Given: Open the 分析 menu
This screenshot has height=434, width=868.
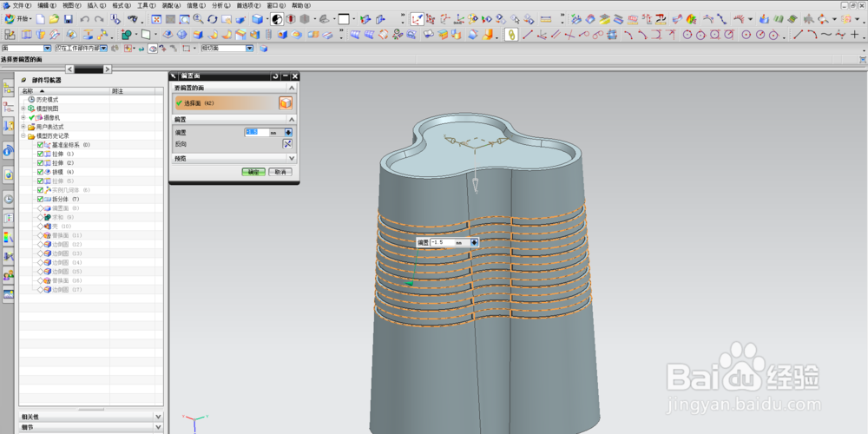Looking at the screenshot, I should [x=220, y=5].
